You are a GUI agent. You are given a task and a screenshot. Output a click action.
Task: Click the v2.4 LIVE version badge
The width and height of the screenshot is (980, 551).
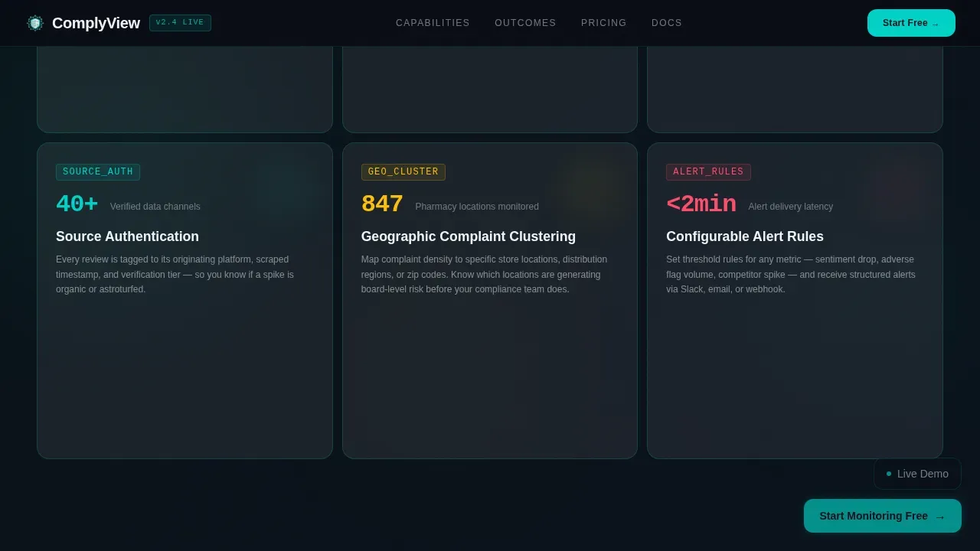180,23
